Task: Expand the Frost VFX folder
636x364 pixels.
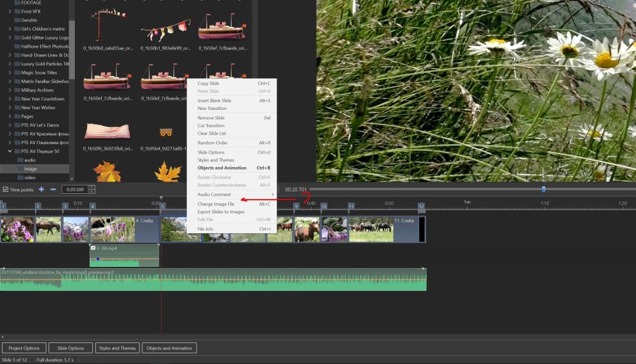Action: pos(10,11)
